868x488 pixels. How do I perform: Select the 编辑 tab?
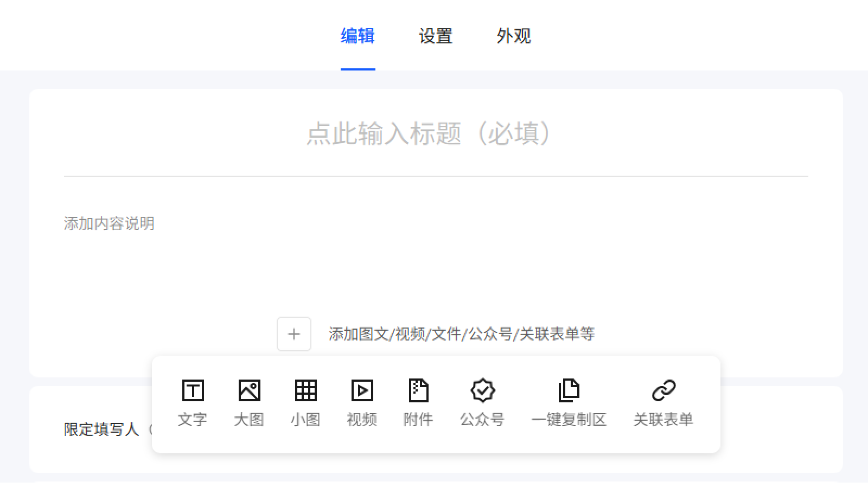point(358,36)
